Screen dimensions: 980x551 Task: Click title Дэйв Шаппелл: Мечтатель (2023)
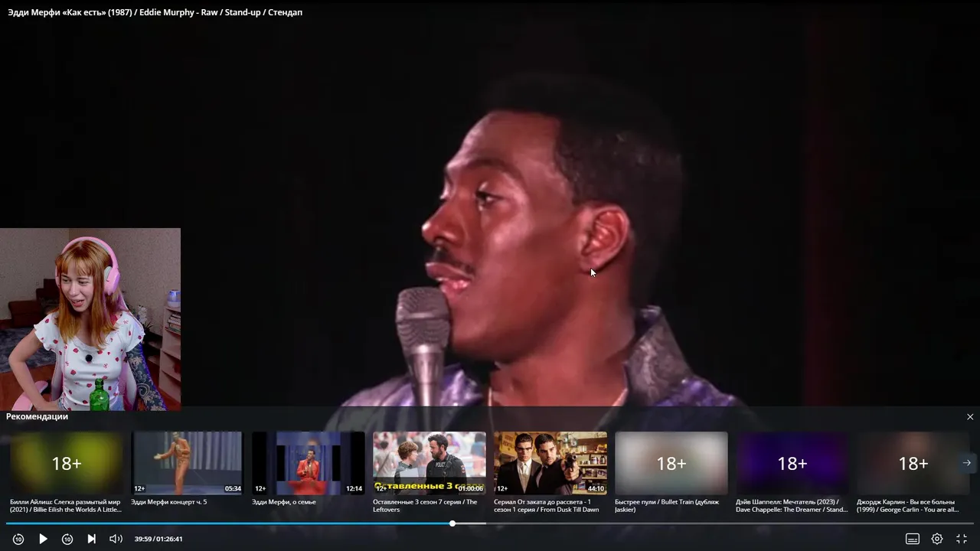[x=792, y=506]
